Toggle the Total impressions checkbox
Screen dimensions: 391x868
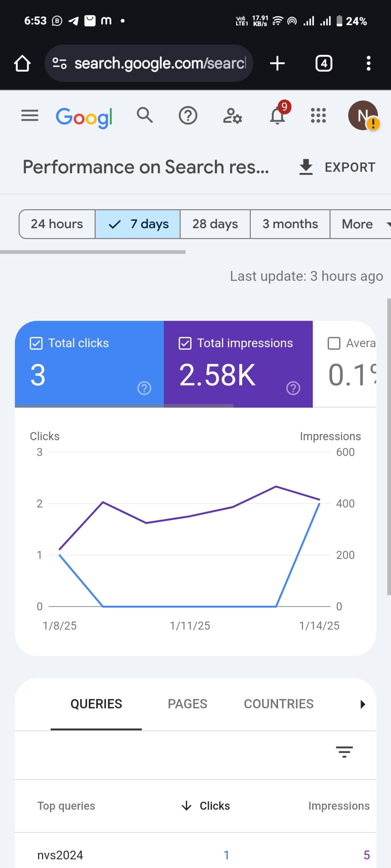tap(185, 343)
